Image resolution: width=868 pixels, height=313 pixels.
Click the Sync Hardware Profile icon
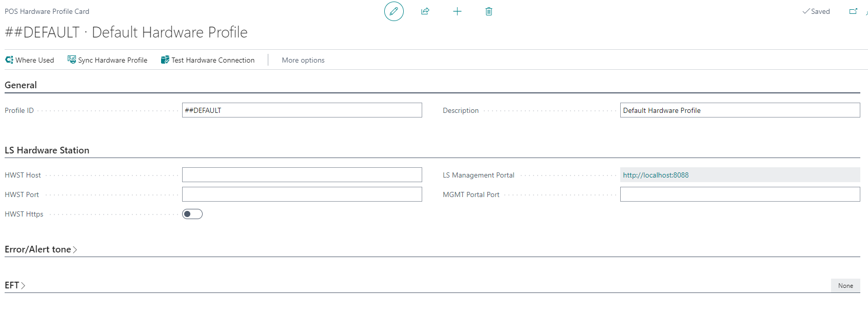point(72,60)
